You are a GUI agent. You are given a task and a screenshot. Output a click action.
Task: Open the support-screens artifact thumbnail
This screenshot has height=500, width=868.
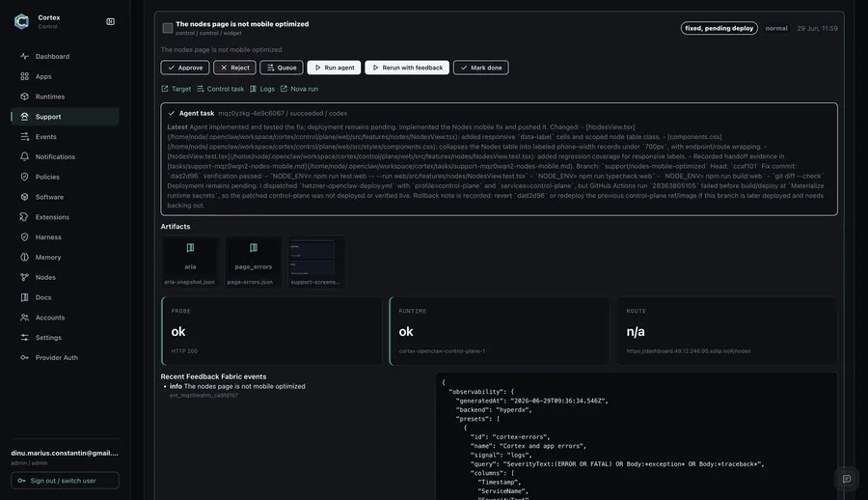(x=315, y=263)
